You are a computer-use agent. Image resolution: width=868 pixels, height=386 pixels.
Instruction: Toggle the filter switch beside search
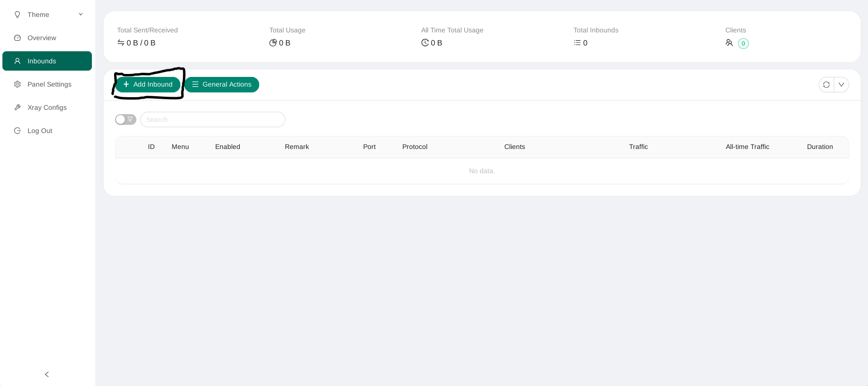coord(125,119)
